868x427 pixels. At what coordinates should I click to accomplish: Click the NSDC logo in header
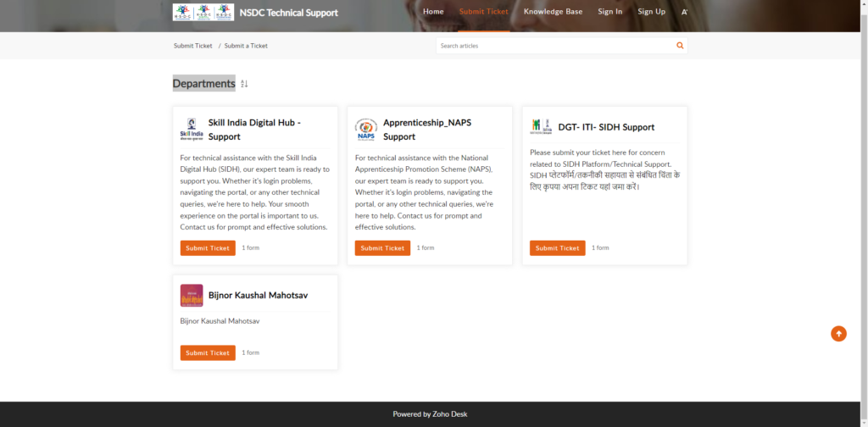203,12
